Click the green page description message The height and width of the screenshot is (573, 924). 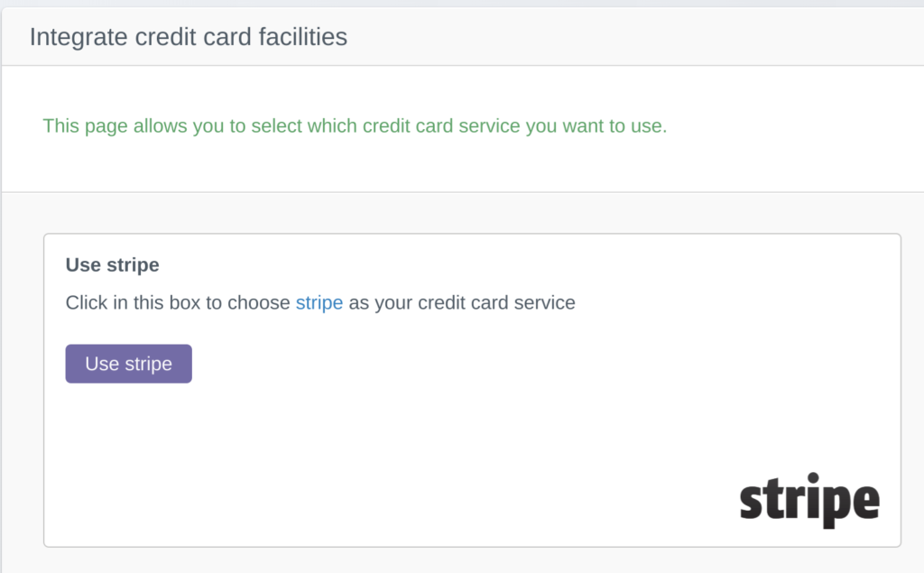coord(355,126)
